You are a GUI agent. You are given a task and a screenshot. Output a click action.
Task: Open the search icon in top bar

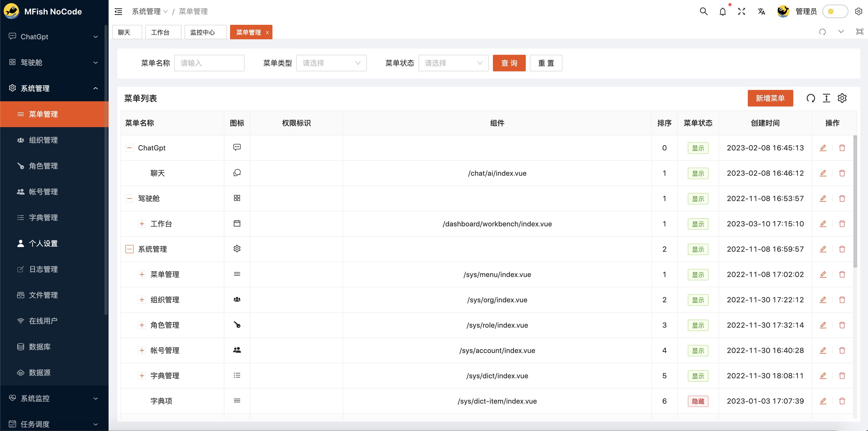[x=703, y=11]
